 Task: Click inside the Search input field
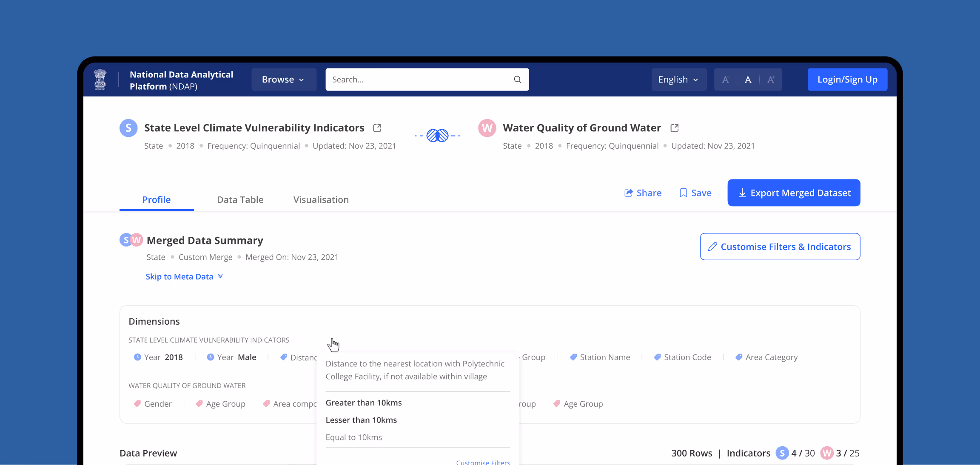coord(427,79)
